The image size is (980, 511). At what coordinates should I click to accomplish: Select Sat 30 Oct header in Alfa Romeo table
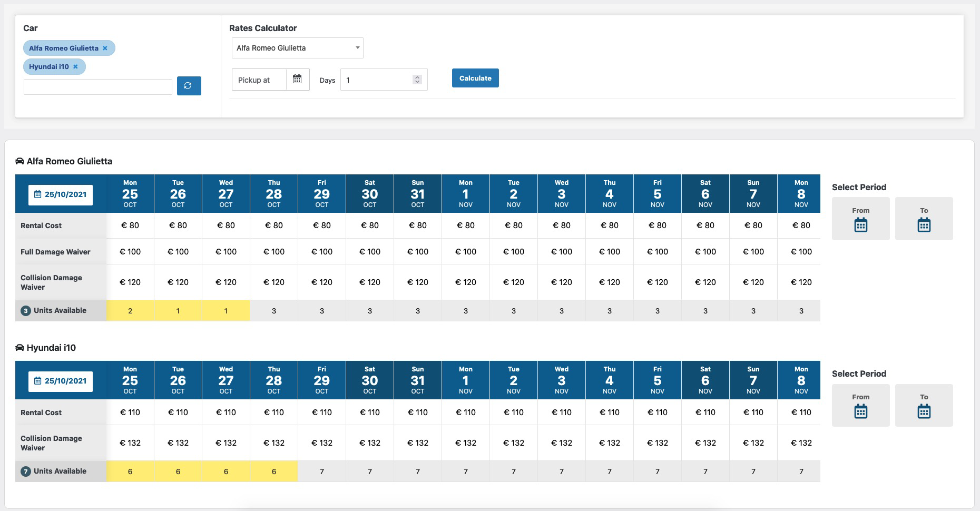click(x=370, y=194)
